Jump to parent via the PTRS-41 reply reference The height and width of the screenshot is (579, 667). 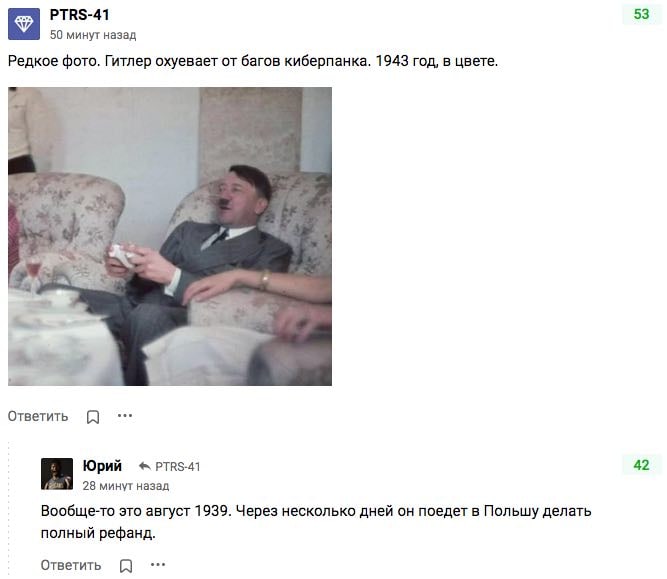coord(178,467)
